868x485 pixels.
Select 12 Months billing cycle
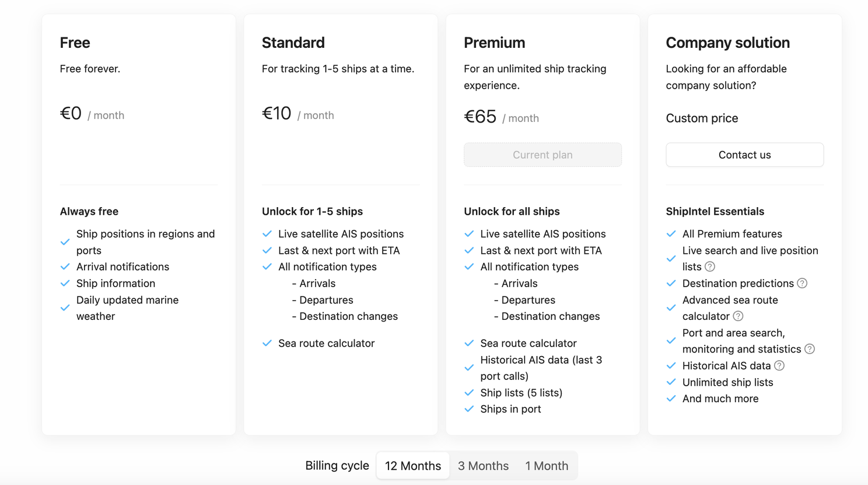tap(412, 466)
